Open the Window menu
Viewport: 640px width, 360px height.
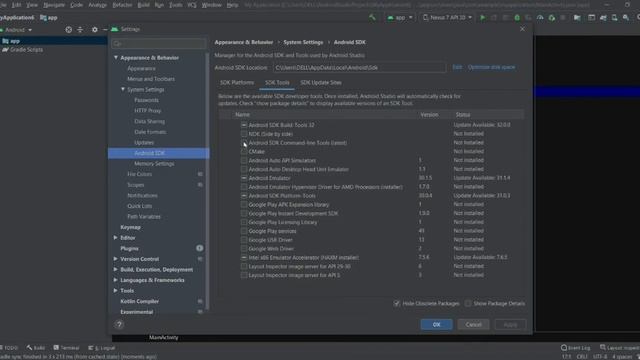point(211,5)
